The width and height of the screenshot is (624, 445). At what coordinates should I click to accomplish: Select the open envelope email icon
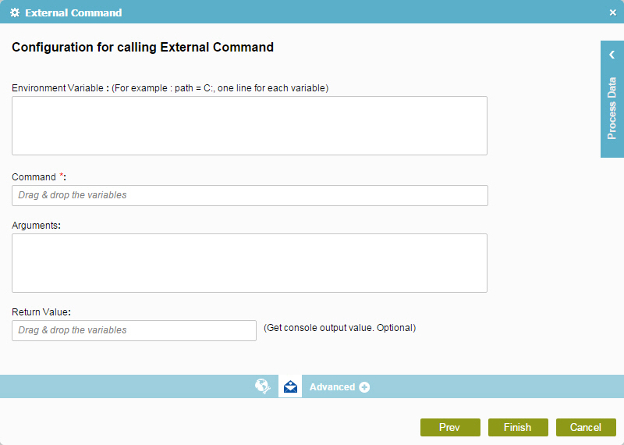coord(290,386)
